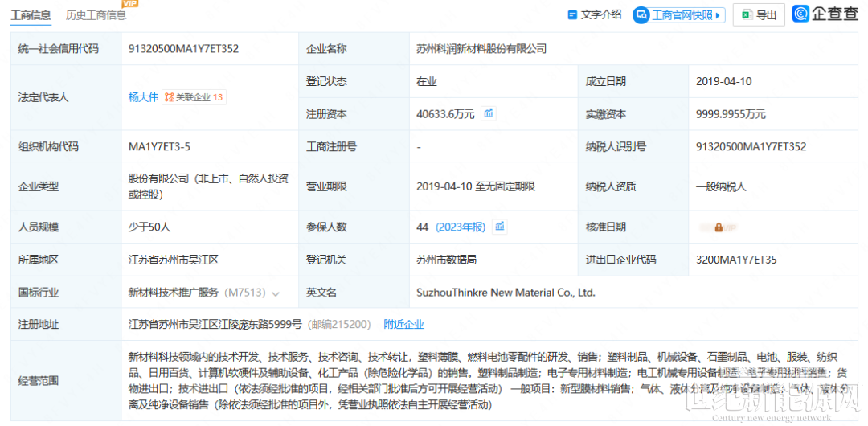
Task: Click the snapshot icon in 工商官网快照
Action: tap(642, 15)
